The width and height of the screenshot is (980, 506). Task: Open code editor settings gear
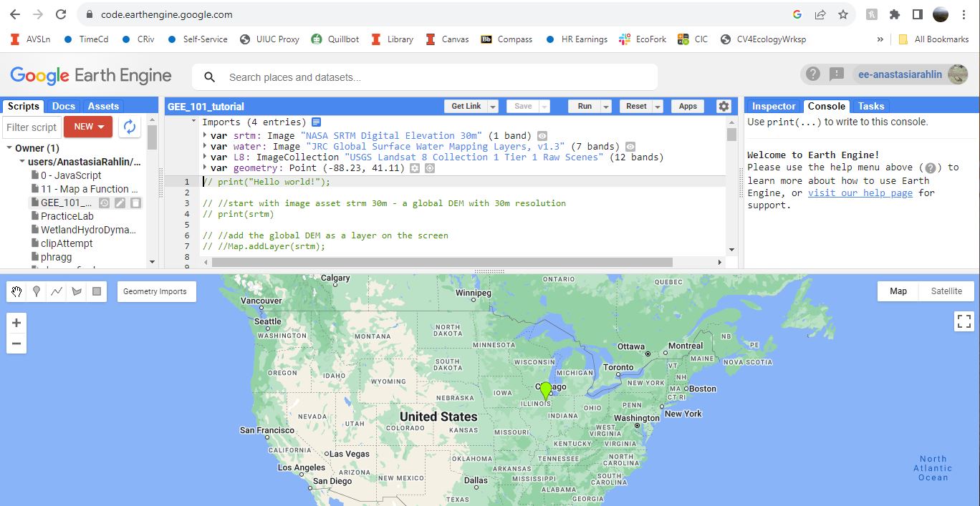point(724,106)
